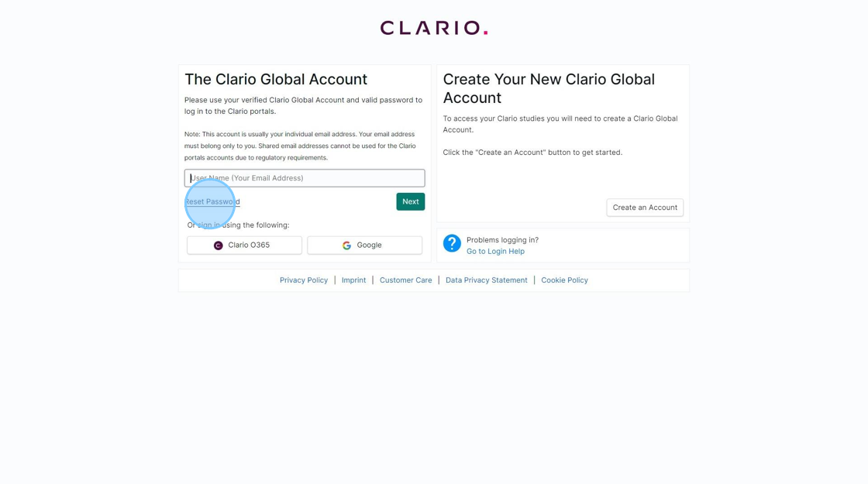Image resolution: width=868 pixels, height=484 pixels.
Task: Click the Google G logo icon
Action: click(346, 245)
